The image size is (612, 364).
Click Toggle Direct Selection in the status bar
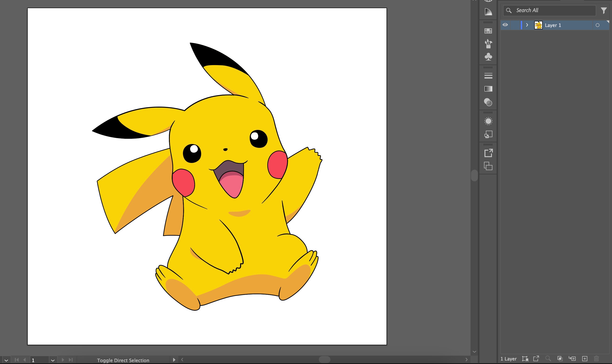[x=124, y=360]
